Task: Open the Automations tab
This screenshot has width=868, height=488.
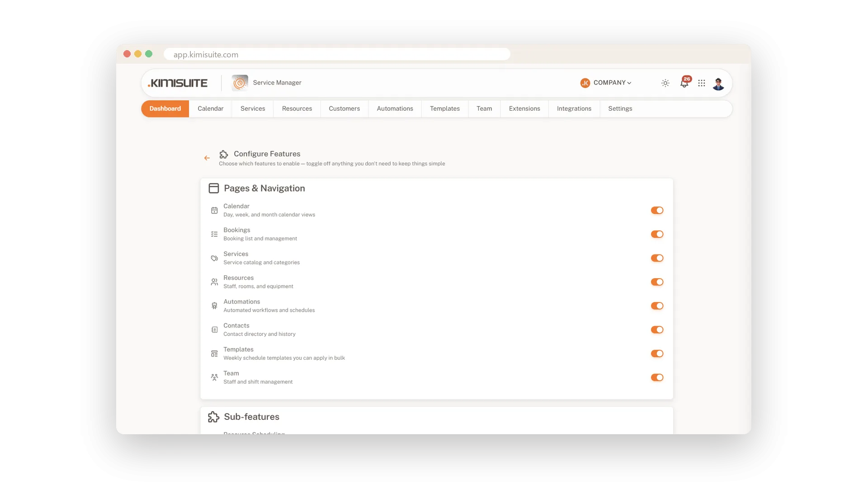Action: coord(395,109)
